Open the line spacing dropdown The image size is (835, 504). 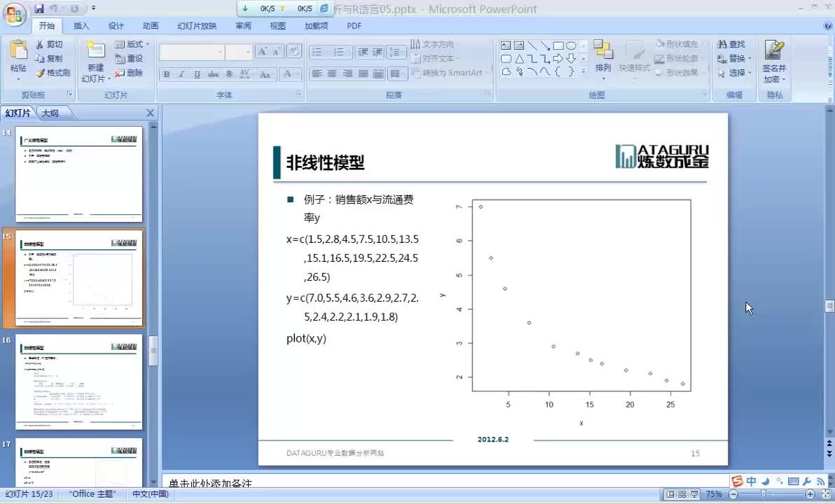click(x=396, y=52)
